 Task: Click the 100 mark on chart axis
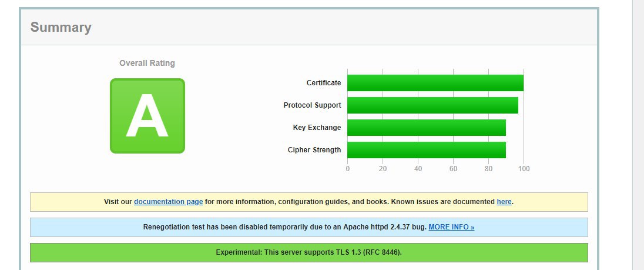pos(524,169)
